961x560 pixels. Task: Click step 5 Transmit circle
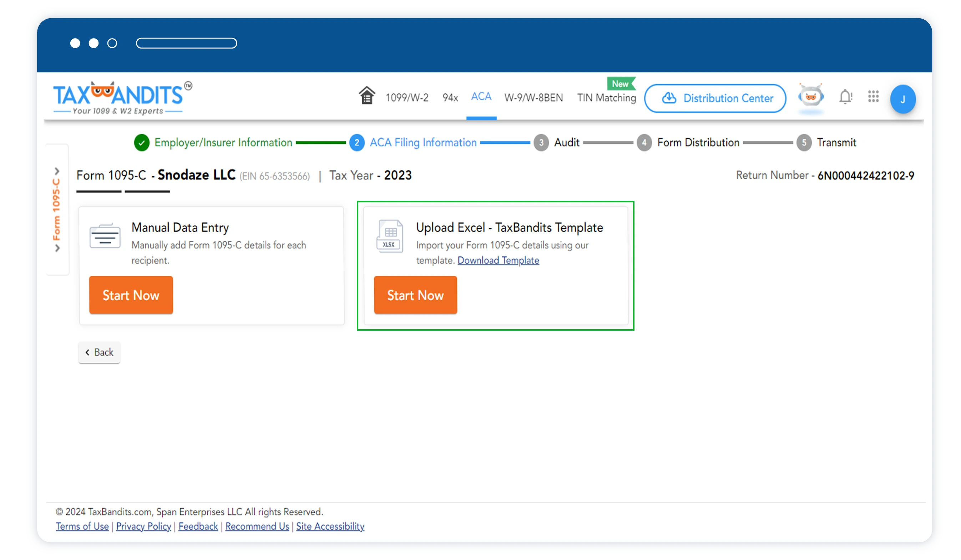tap(804, 143)
